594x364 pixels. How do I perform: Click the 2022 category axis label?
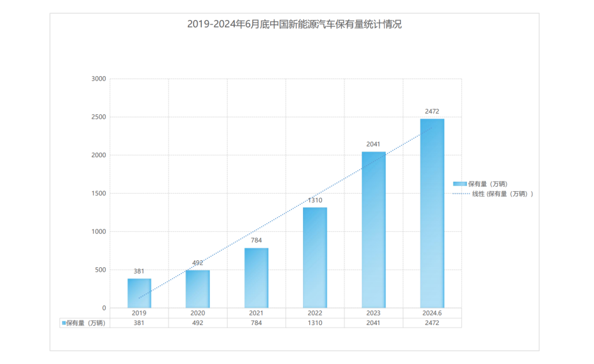point(315,313)
